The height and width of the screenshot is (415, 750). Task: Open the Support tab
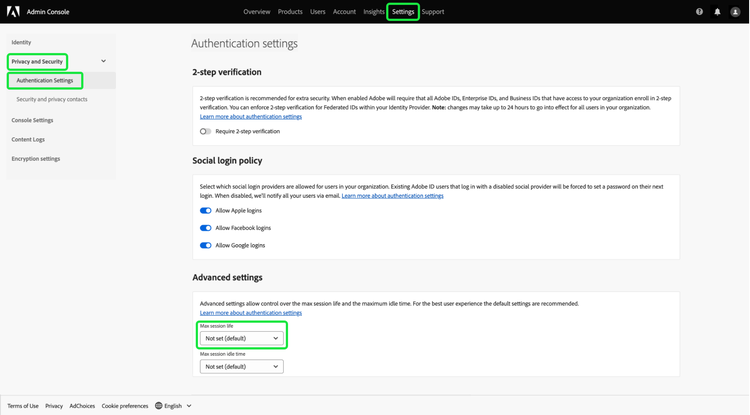pos(433,11)
